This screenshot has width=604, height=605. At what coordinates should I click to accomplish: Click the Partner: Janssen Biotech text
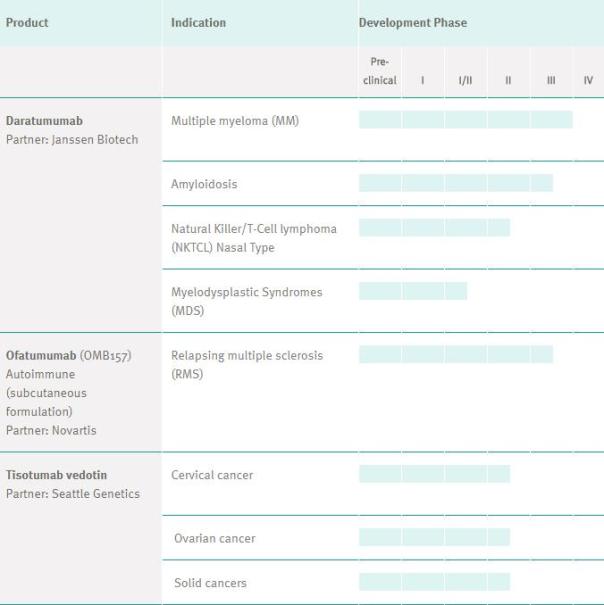point(72,139)
